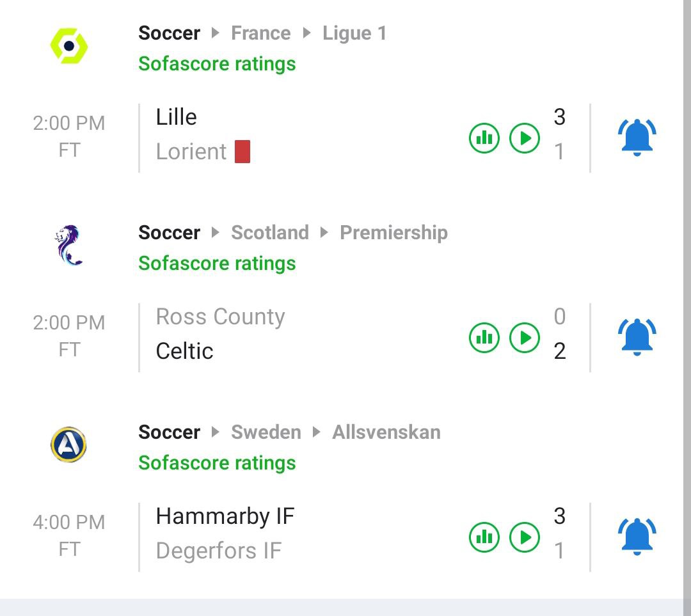Open statistics icon for Hammarby vs Degerfors
Viewport: 691px width, 616px height.
pyautogui.click(x=484, y=537)
